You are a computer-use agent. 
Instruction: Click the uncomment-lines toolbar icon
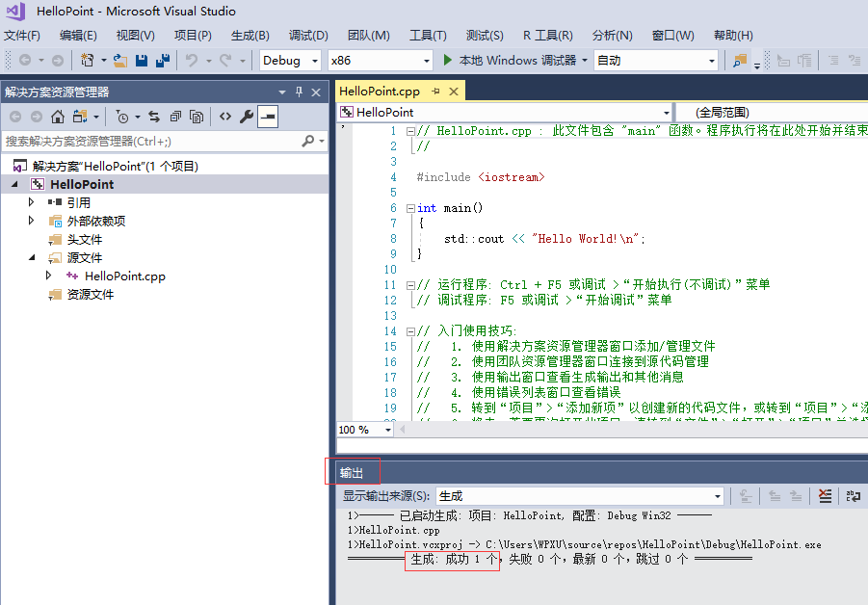tap(855, 61)
